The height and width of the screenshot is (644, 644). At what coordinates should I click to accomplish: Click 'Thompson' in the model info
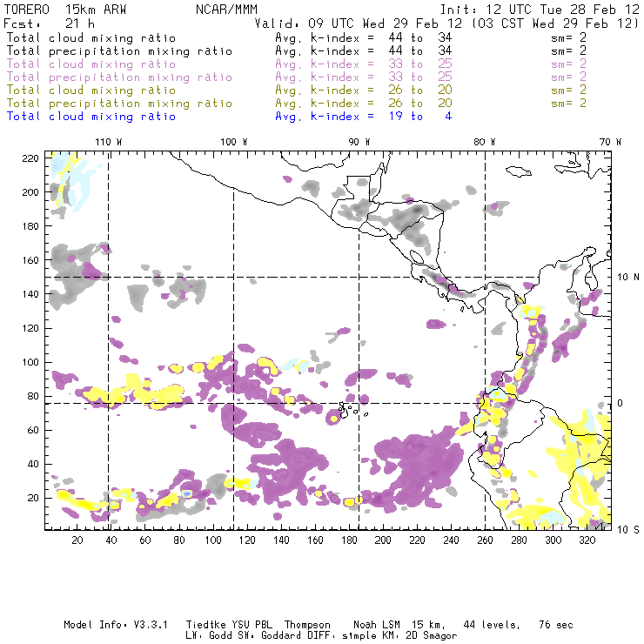(307, 625)
